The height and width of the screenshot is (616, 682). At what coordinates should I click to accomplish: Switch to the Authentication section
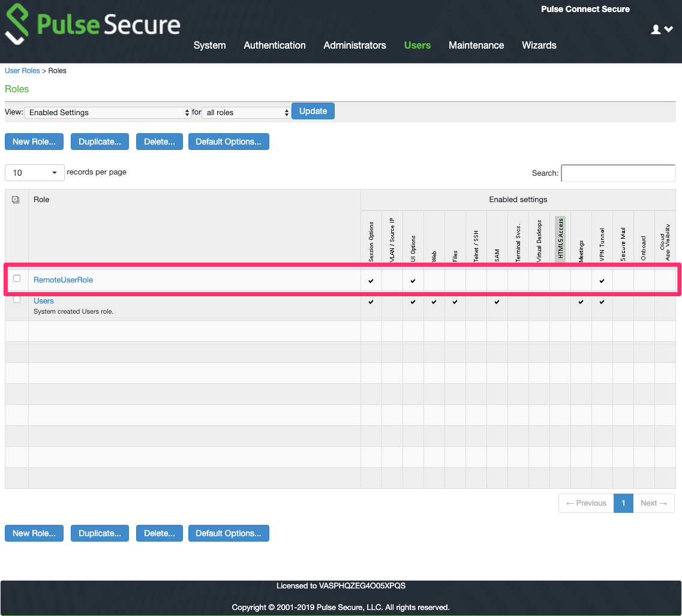274,45
